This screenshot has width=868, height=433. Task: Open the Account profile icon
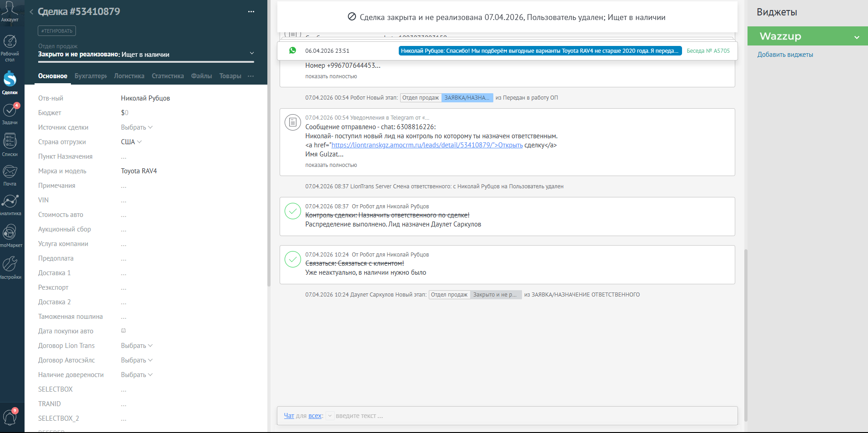[10, 9]
